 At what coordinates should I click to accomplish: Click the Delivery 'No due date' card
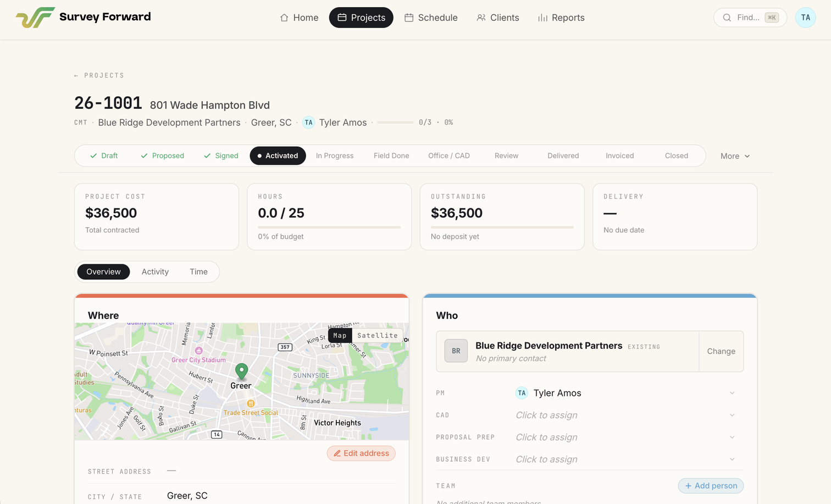[x=675, y=217]
